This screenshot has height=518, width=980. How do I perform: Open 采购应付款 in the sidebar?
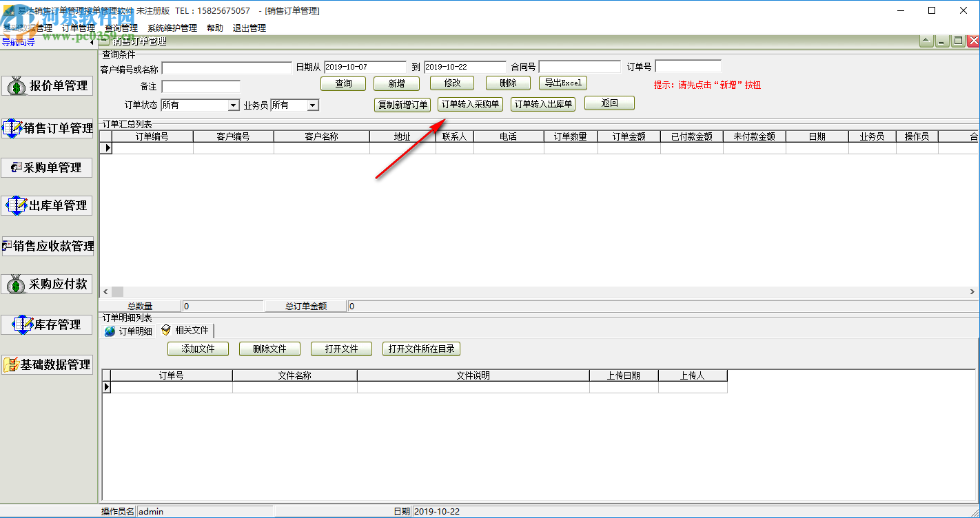(48, 284)
